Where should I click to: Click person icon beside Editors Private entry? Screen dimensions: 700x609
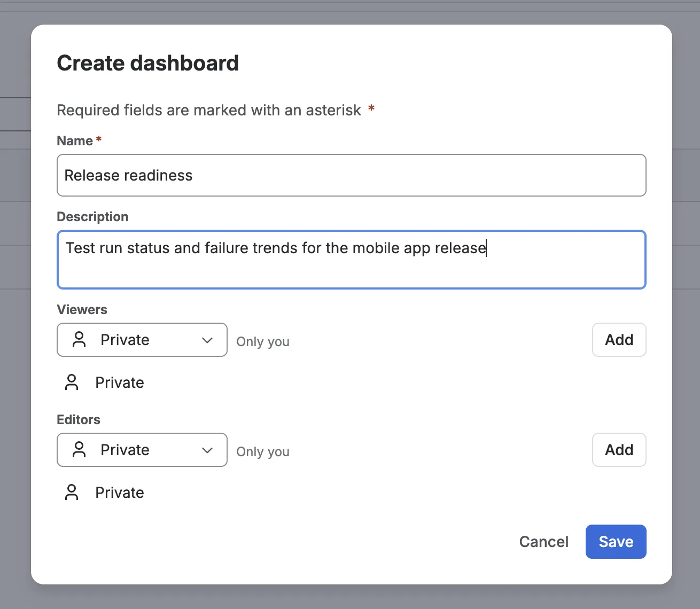(72, 493)
